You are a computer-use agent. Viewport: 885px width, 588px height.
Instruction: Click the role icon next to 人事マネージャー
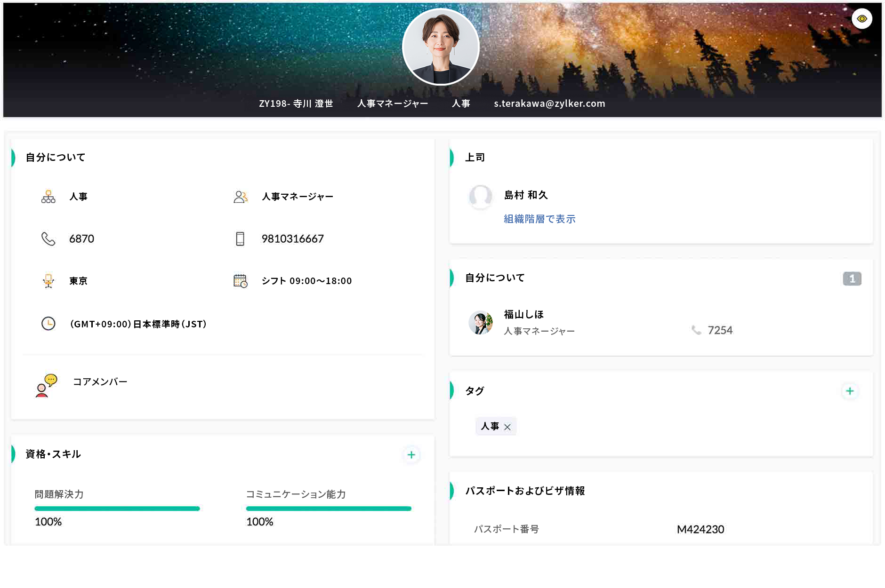tap(241, 197)
